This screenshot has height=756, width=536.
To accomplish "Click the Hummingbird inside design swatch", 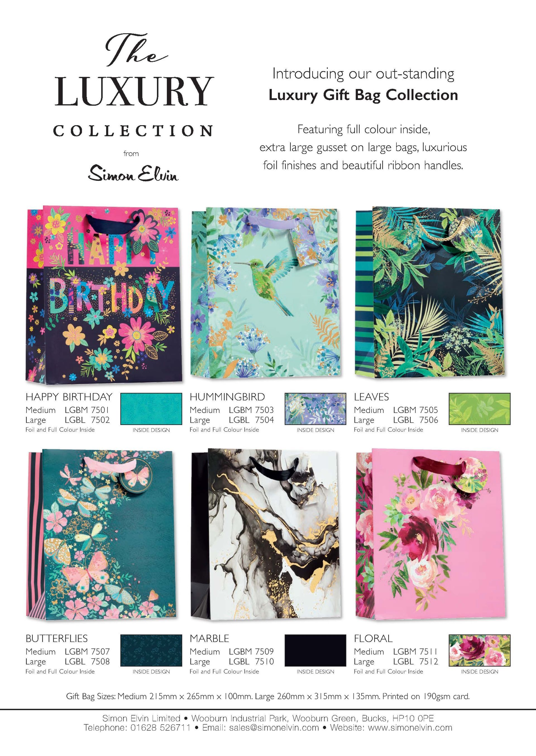I will tap(315, 409).
